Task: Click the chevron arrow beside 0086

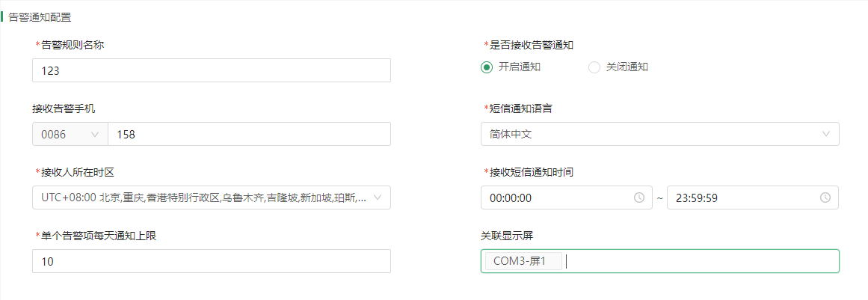Action: pyautogui.click(x=94, y=134)
